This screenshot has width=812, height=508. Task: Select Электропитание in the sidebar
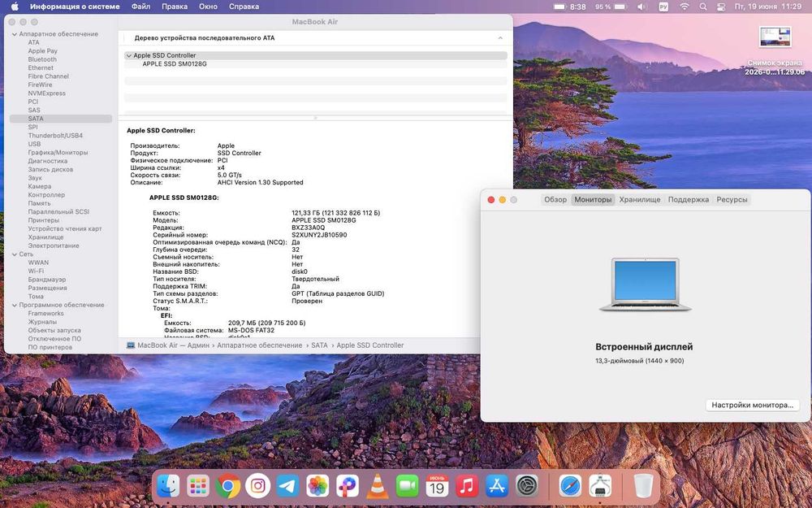point(54,245)
